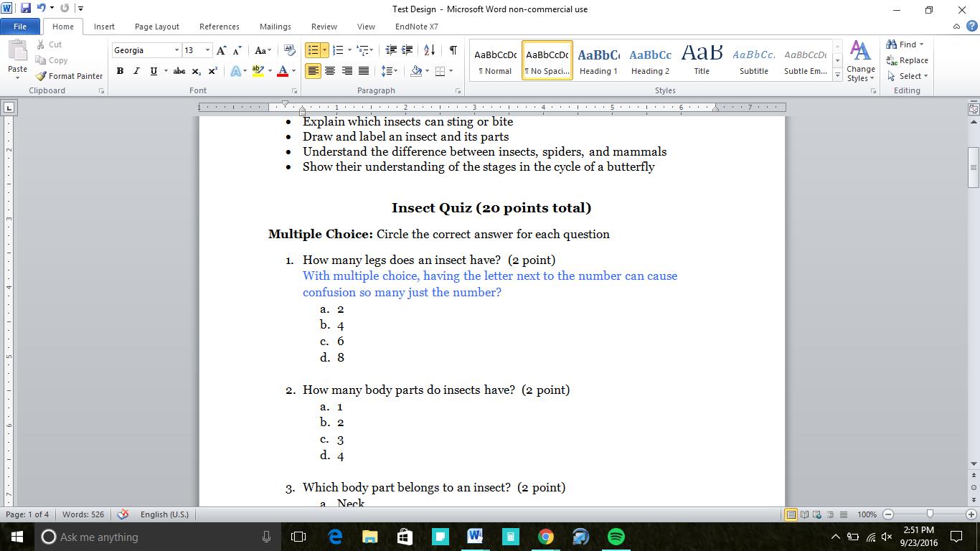Switch to the Page Layout tab
The height and width of the screenshot is (551, 980).
point(156,27)
